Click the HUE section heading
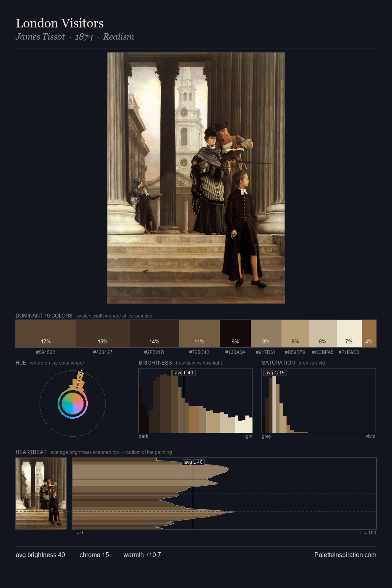Image resolution: width=392 pixels, height=588 pixels. (x=21, y=363)
